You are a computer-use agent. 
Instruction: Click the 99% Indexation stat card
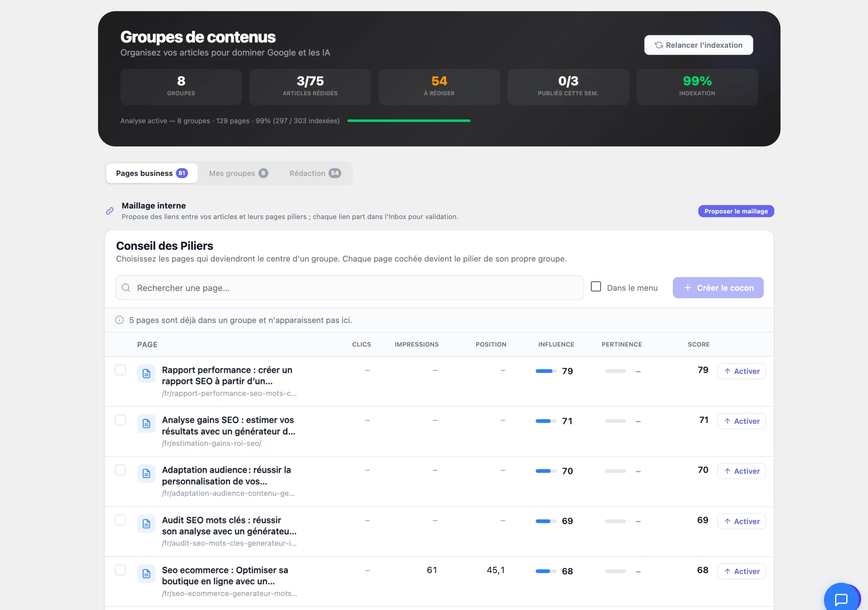tap(697, 86)
